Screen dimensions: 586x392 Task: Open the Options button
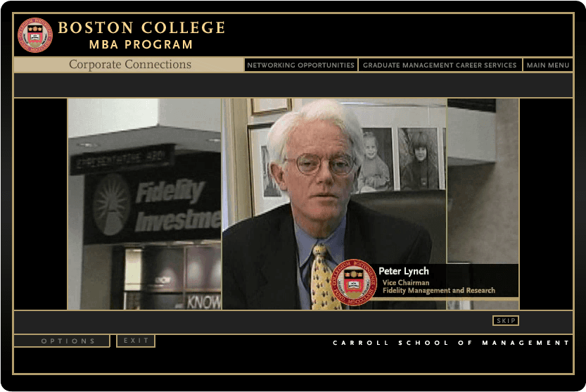[62, 341]
